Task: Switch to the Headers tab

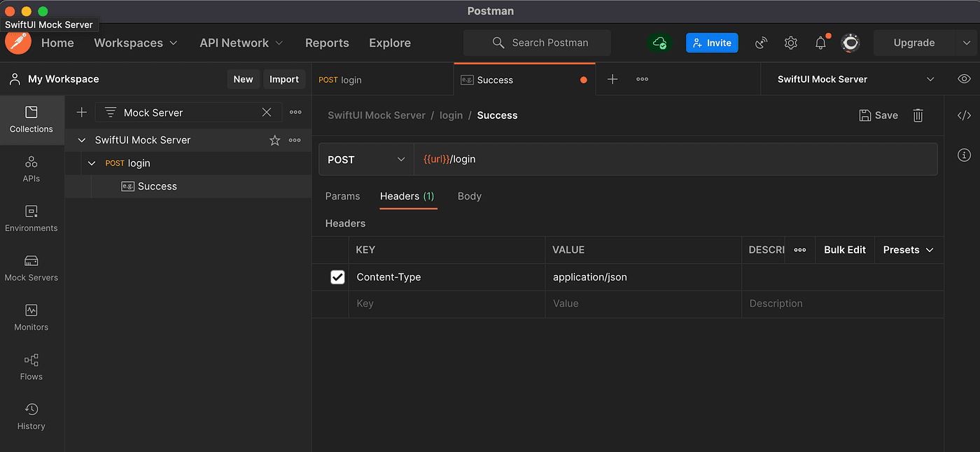Action: [407, 196]
